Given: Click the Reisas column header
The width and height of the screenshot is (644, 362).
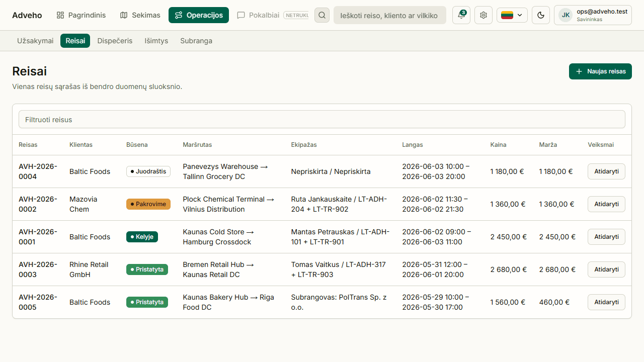Looking at the screenshot, I should click(28, 145).
